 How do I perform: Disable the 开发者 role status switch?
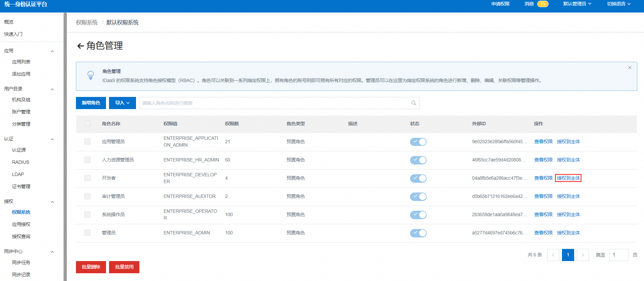coord(418,178)
